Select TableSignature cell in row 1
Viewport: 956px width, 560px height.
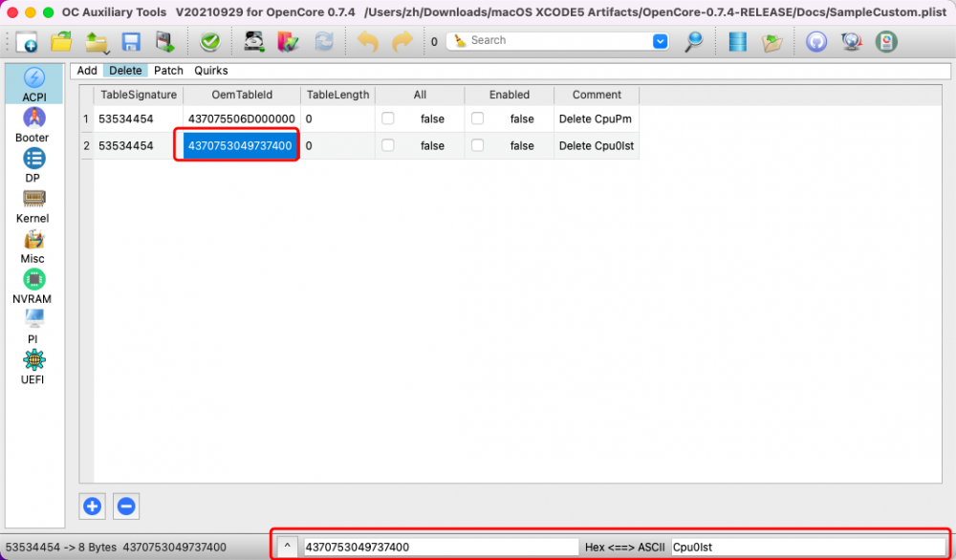pyautogui.click(x=139, y=118)
